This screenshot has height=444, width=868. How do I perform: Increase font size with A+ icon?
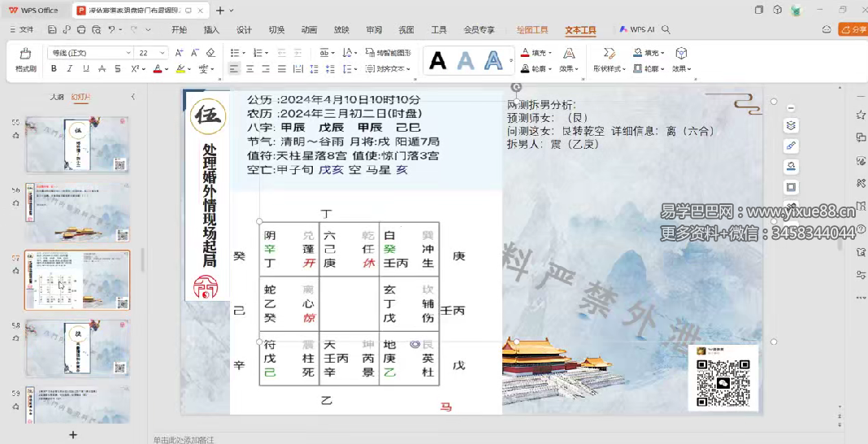tap(179, 53)
